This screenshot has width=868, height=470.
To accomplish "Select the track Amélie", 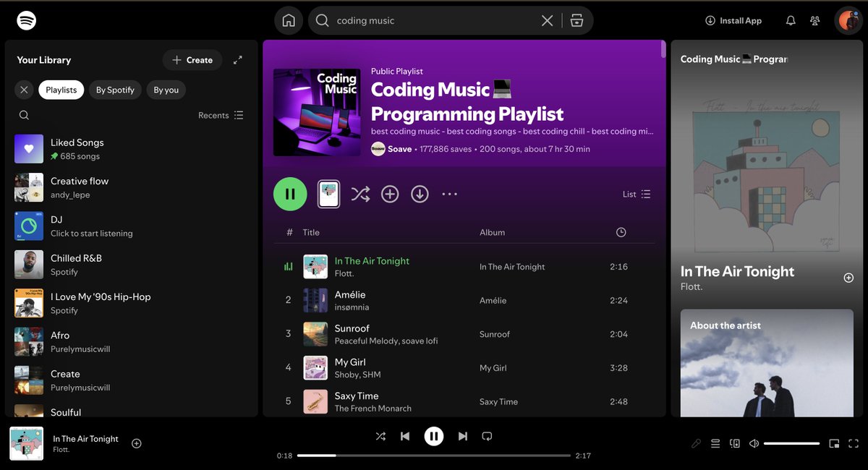I will (x=464, y=300).
